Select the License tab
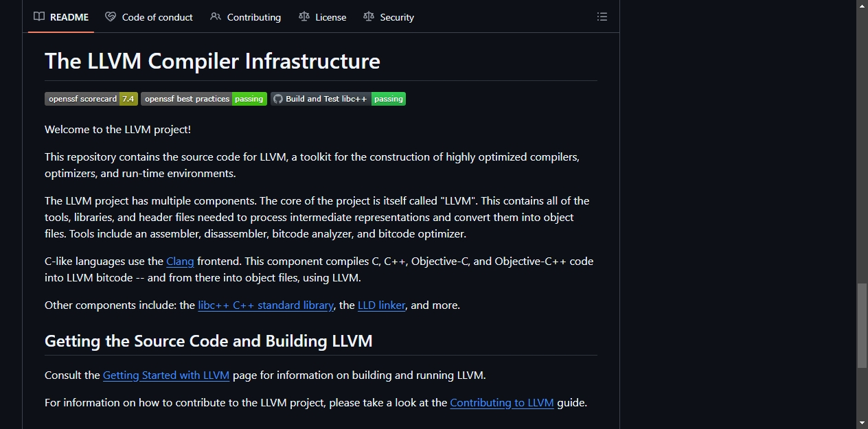This screenshot has height=429, width=868. (323, 17)
